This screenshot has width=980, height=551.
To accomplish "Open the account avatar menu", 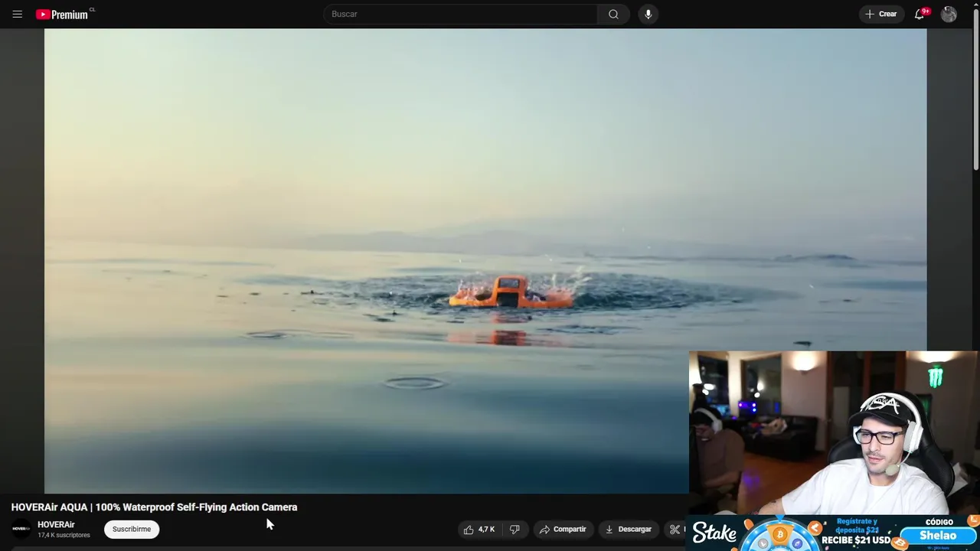I will pos(949,14).
